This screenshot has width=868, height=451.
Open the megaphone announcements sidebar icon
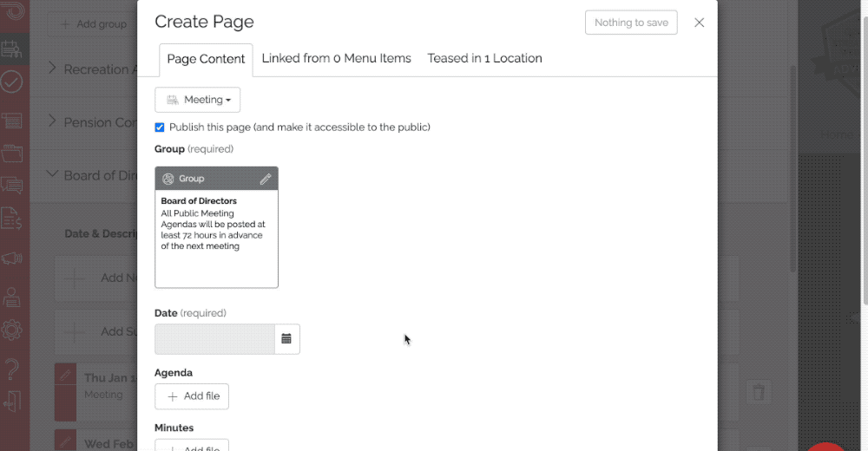[x=11, y=258]
